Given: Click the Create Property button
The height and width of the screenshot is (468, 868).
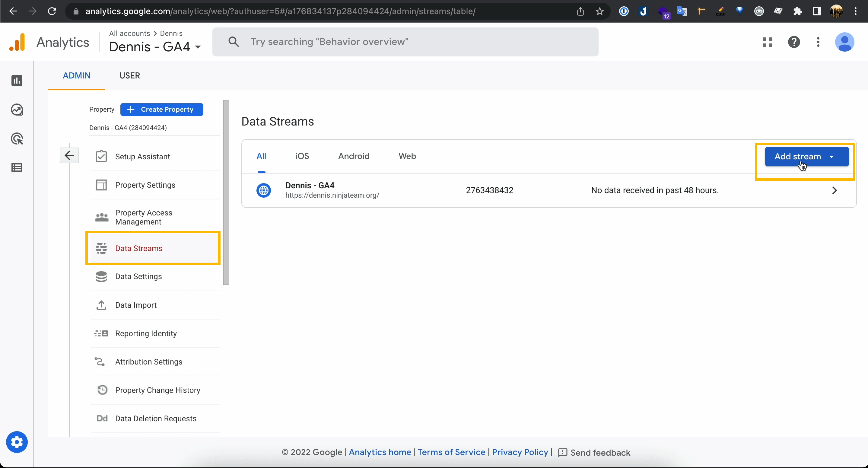Looking at the screenshot, I should point(162,110).
